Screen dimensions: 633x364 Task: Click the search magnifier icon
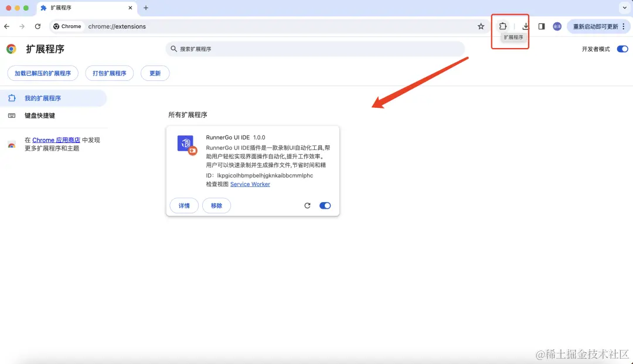tap(173, 49)
